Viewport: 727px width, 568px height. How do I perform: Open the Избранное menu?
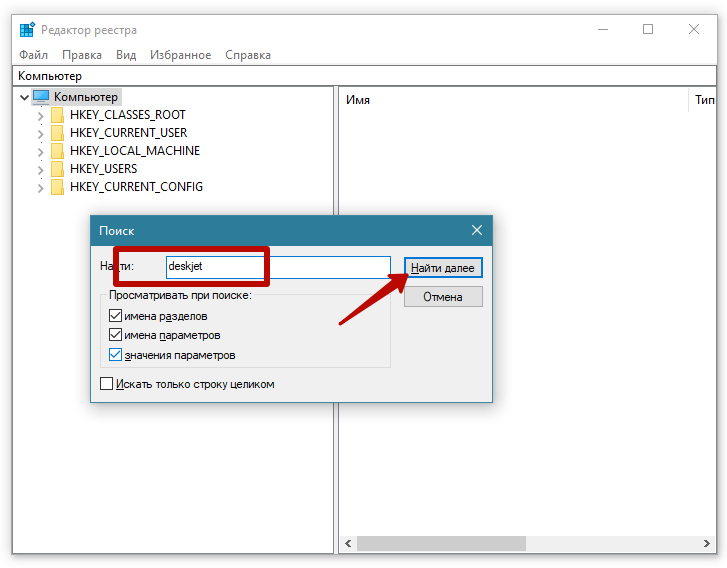[180, 55]
